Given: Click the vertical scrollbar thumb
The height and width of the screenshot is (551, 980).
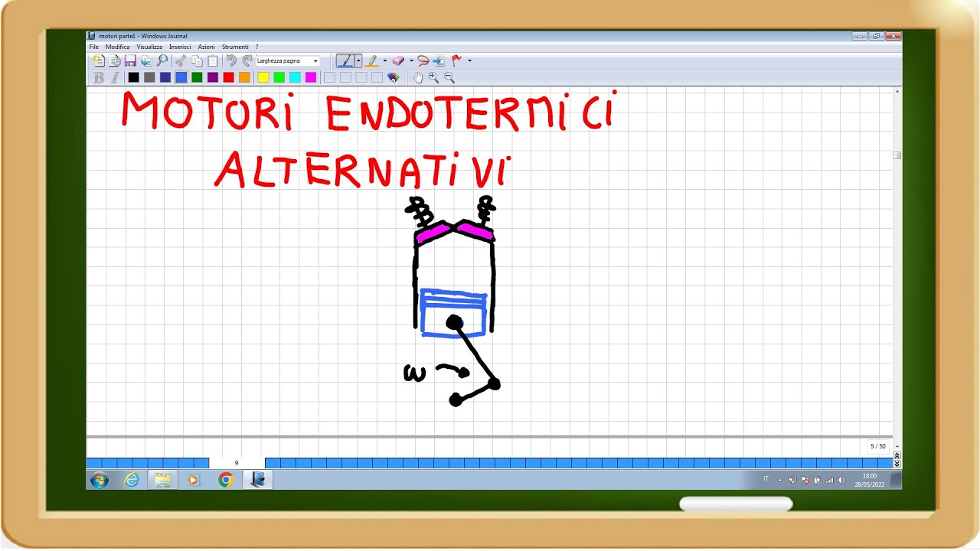Looking at the screenshot, I should pyautogui.click(x=897, y=155).
